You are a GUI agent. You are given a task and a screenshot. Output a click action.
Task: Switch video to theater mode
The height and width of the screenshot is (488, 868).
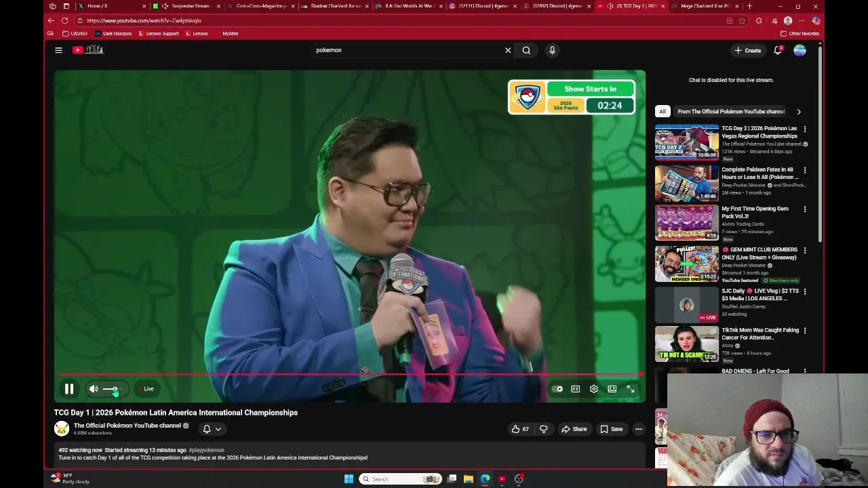pos(612,389)
